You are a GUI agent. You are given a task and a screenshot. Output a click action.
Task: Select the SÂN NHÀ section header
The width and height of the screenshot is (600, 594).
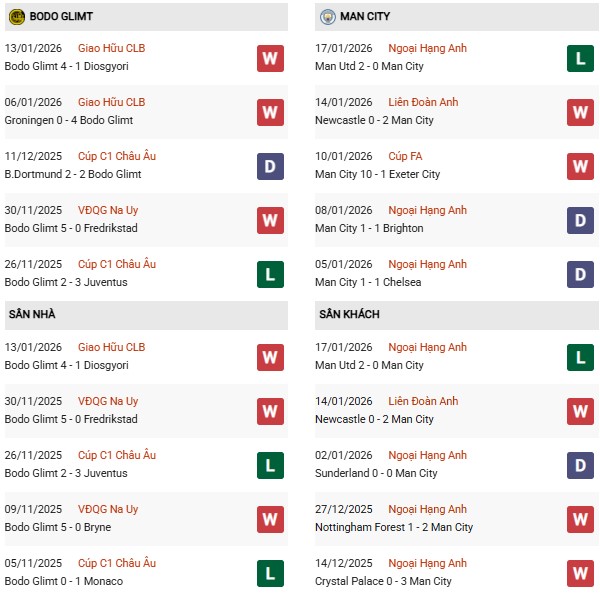(32, 315)
